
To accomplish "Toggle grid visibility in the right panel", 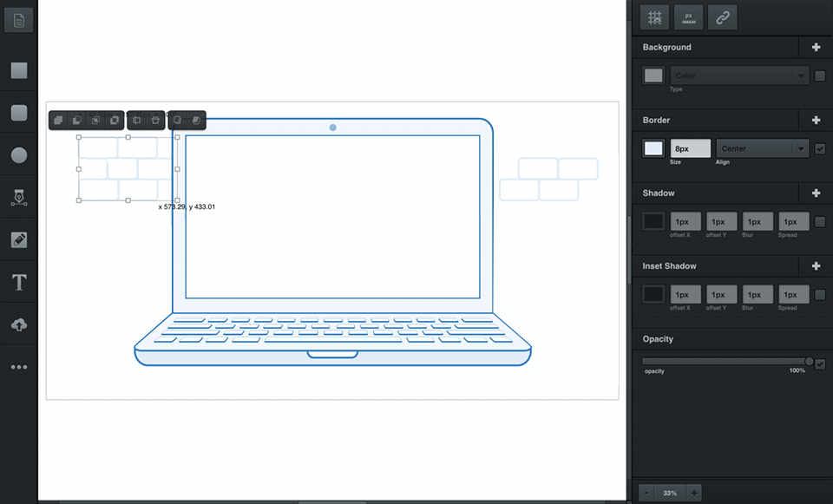I will (654, 16).
